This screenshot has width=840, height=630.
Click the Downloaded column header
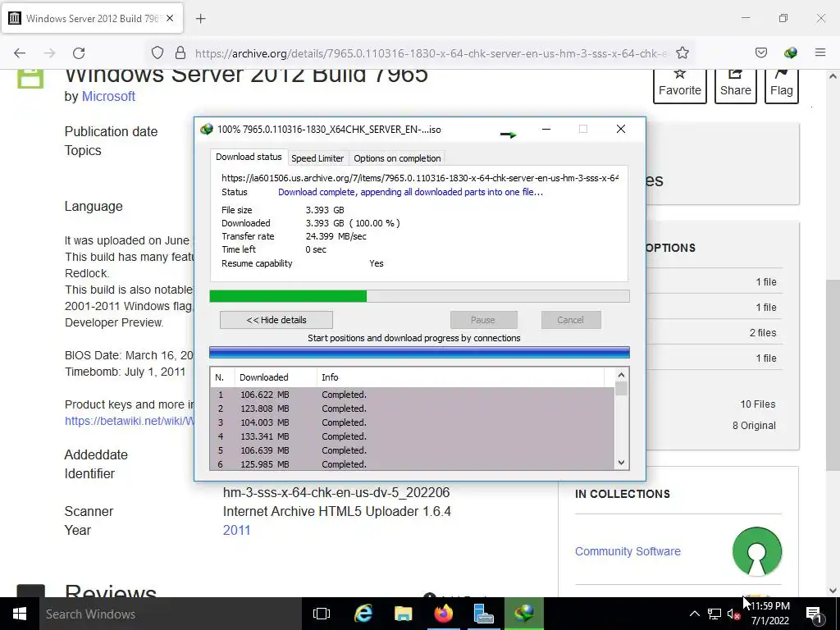tap(276, 377)
